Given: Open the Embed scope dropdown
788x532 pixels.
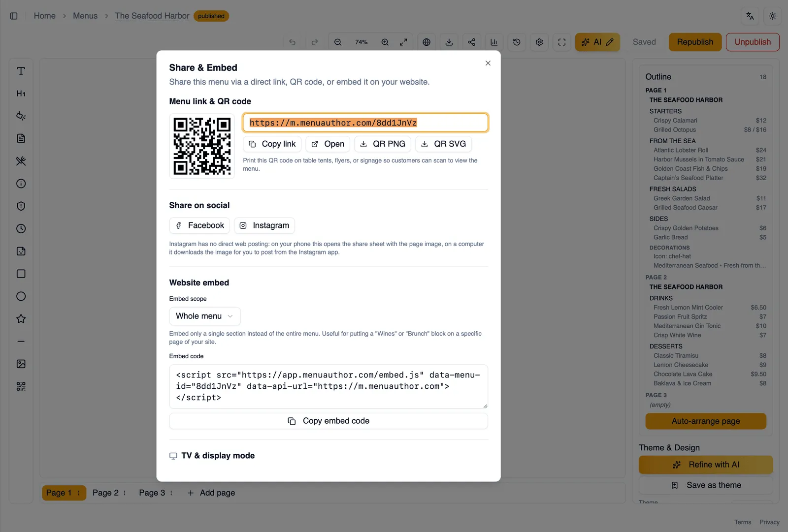Looking at the screenshot, I should click(x=205, y=316).
